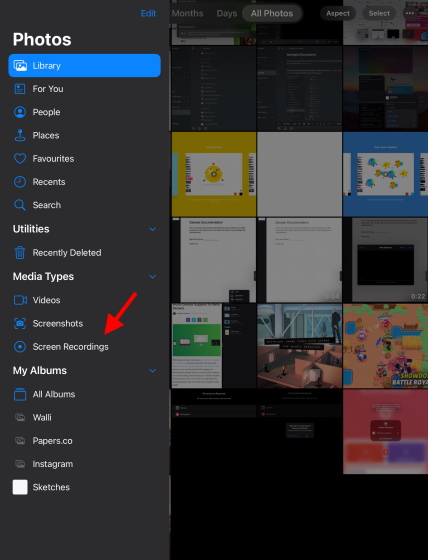The image size is (428, 560).
Task: Collapse the Utilities section chevron
Action: click(153, 229)
